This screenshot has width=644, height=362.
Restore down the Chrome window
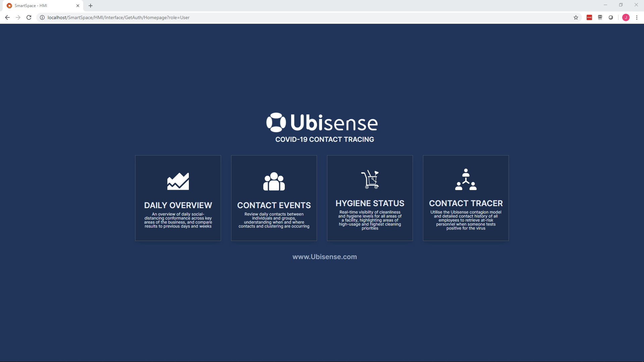click(x=621, y=5)
